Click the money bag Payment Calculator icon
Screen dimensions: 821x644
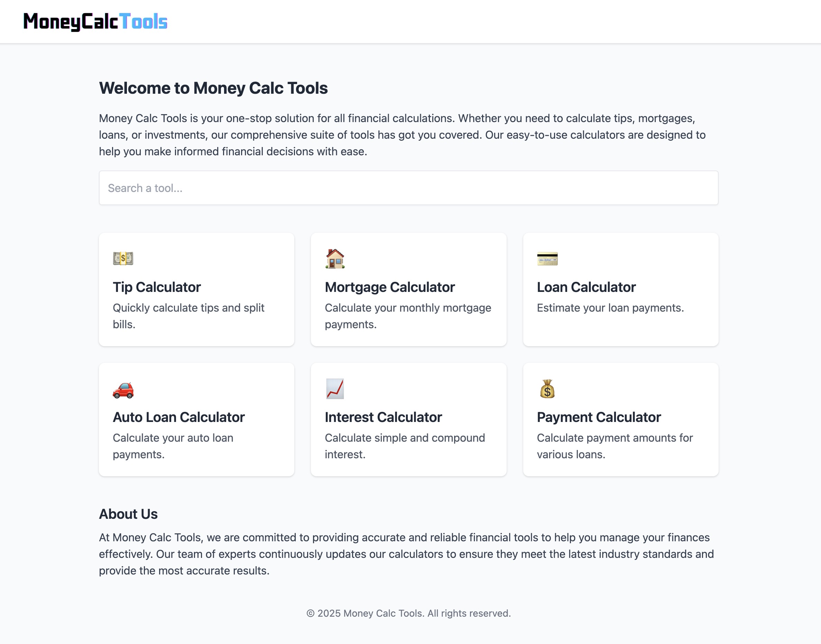click(x=547, y=389)
